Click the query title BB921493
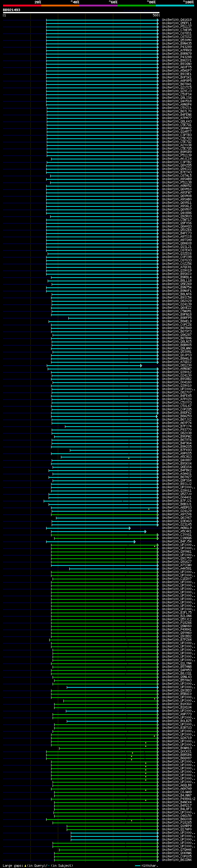This screenshot has width=197, height=868. [11, 10]
